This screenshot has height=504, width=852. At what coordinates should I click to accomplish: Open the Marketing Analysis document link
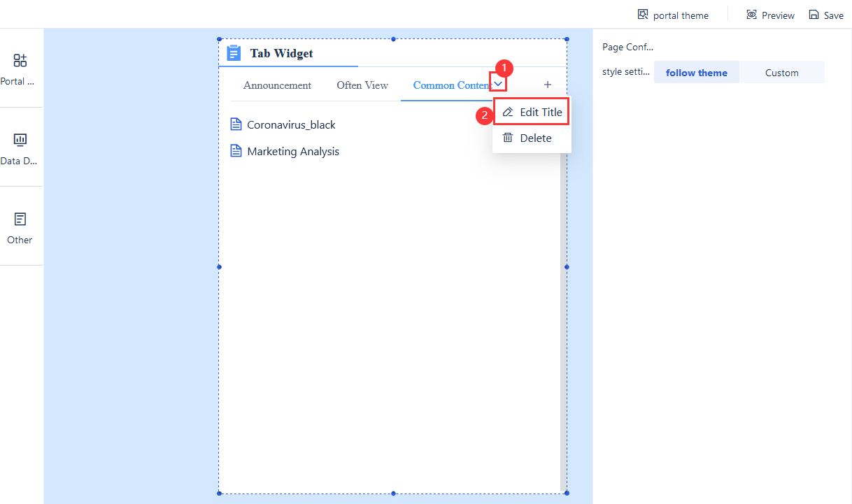(x=293, y=151)
